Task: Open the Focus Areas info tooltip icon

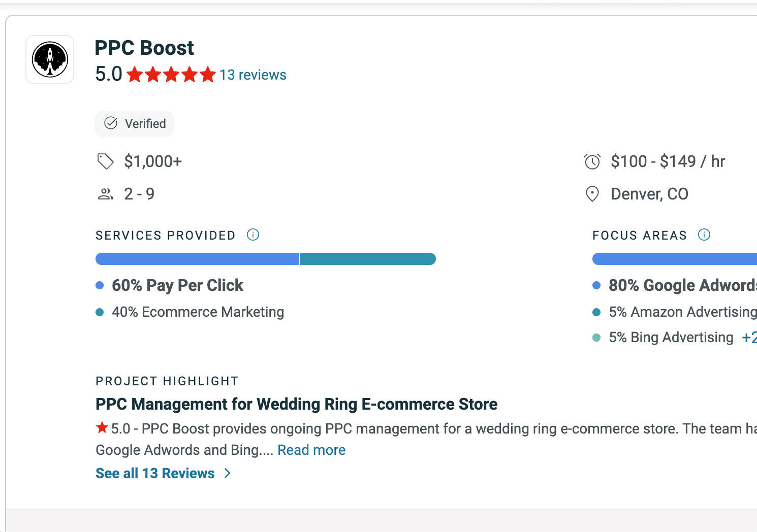Action: pyautogui.click(x=704, y=235)
